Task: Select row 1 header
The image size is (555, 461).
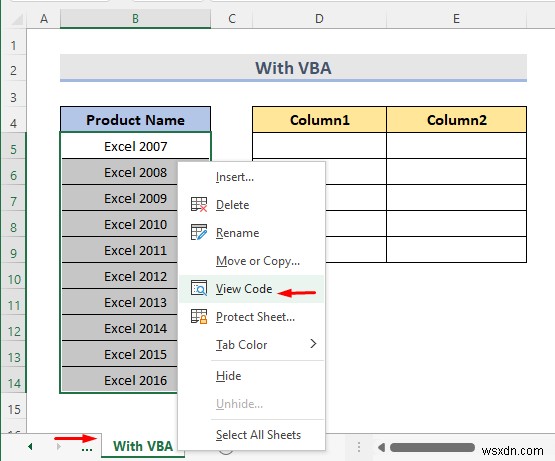Action: pos(13,42)
